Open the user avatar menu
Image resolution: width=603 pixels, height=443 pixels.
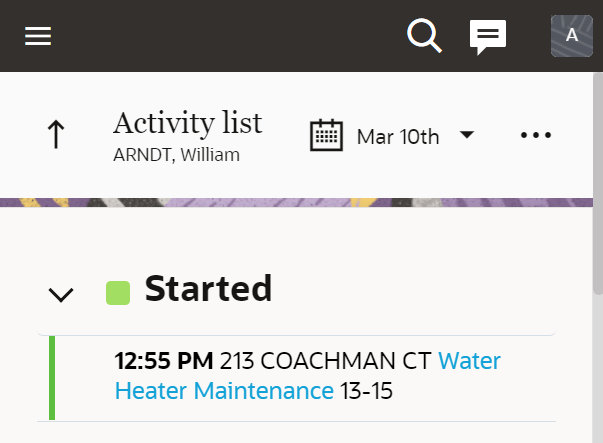pyautogui.click(x=571, y=36)
